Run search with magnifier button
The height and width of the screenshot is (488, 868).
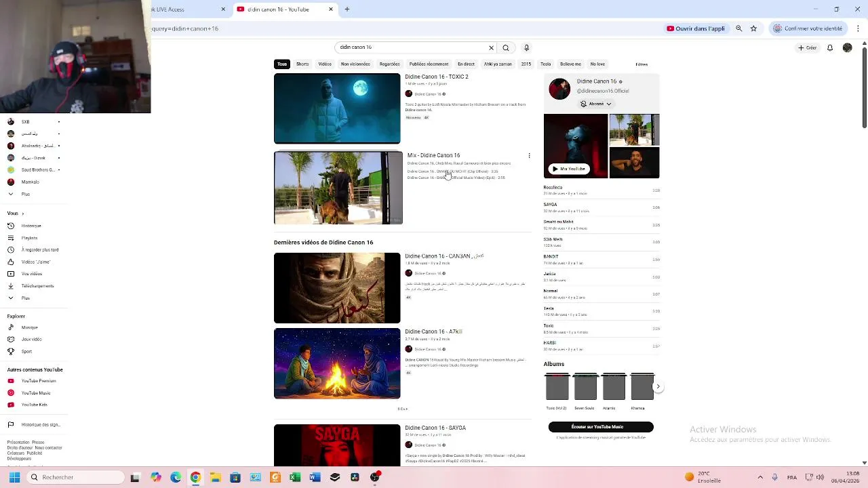tap(506, 47)
